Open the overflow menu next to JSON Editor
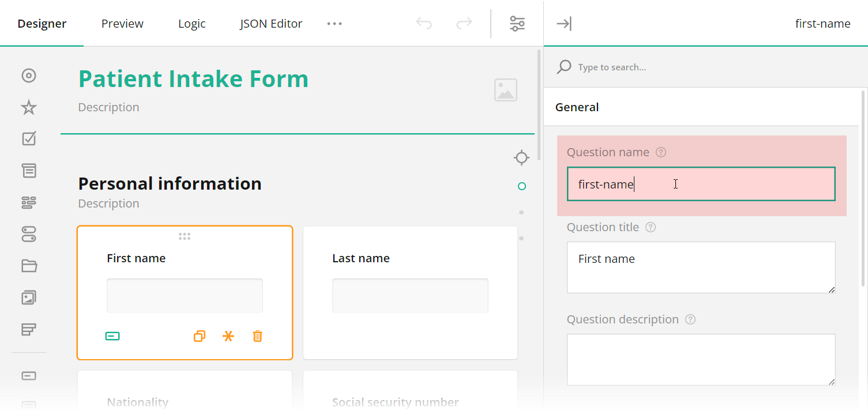This screenshot has width=868, height=411. click(x=335, y=23)
